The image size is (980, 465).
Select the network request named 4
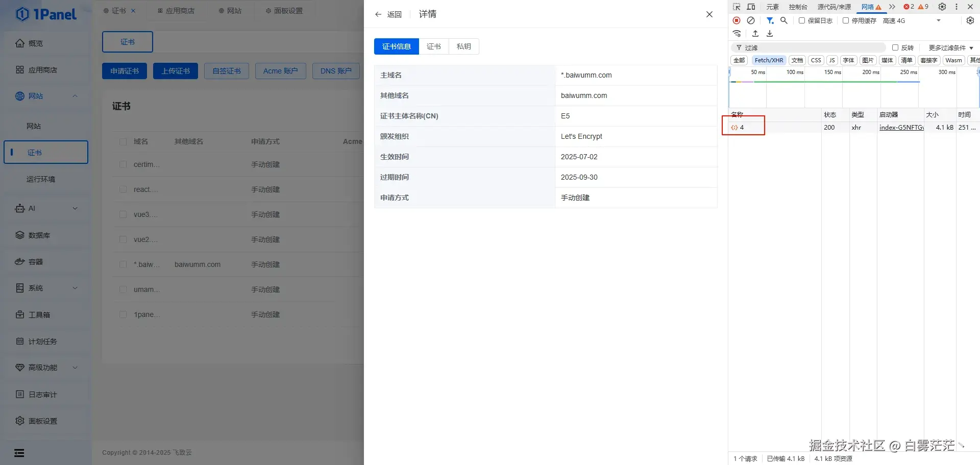click(742, 128)
